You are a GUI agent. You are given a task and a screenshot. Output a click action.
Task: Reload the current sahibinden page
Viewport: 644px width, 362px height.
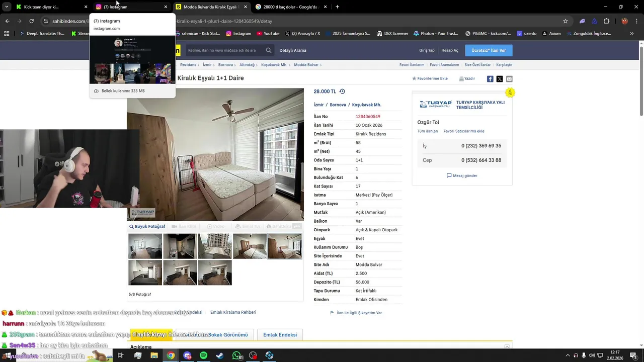tap(31, 21)
